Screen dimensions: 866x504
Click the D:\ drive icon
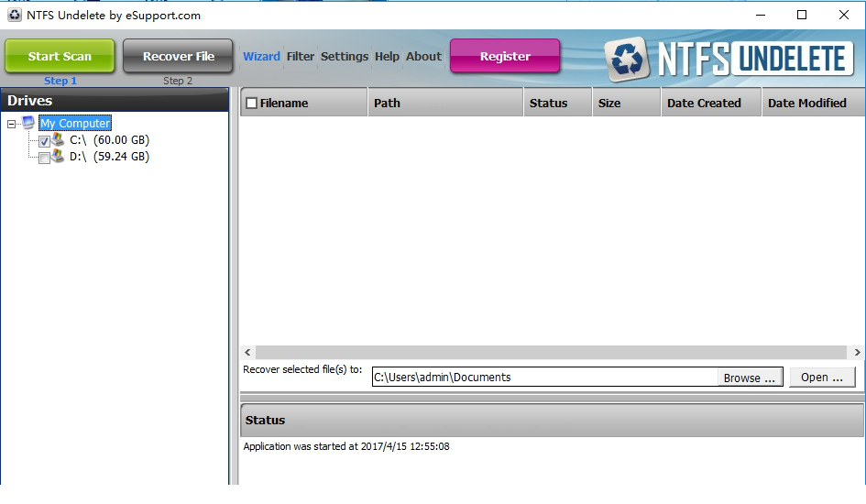pyautogui.click(x=58, y=156)
